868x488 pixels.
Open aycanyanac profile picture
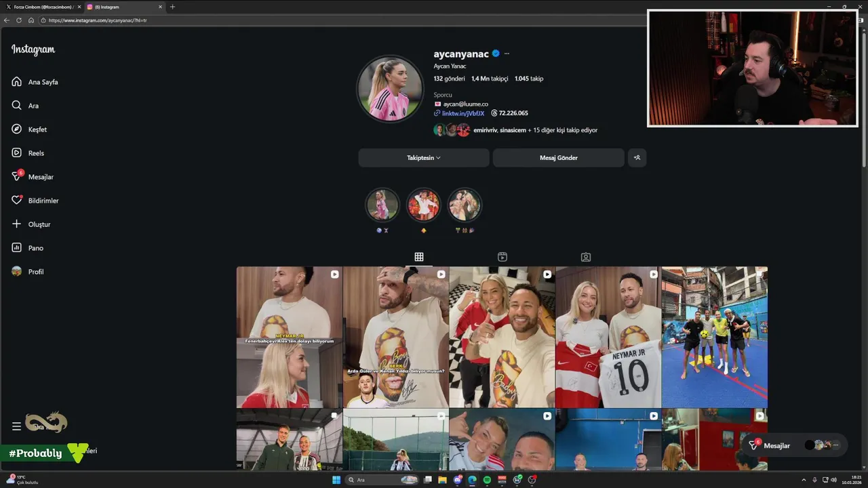click(x=390, y=89)
